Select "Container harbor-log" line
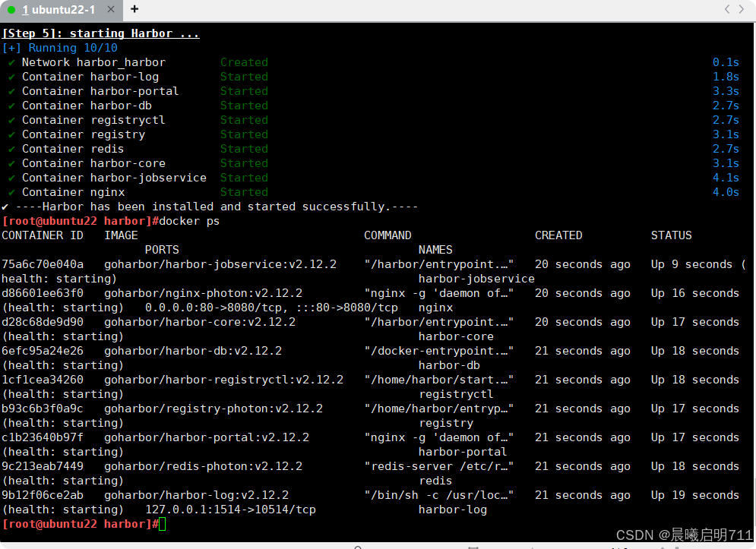 pos(90,77)
